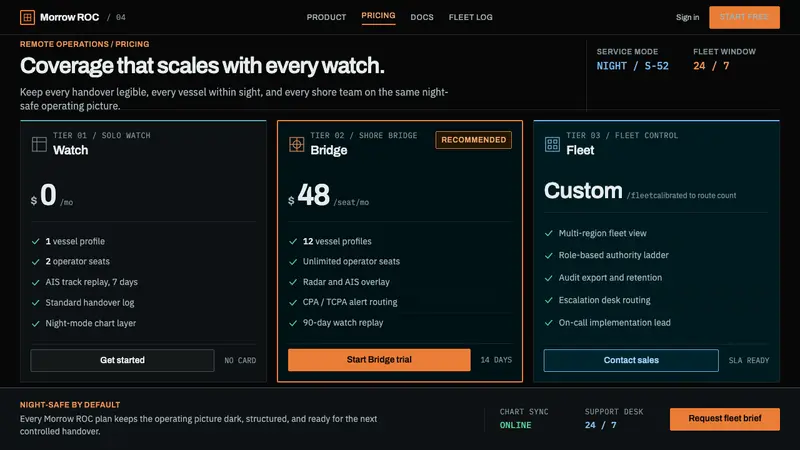
Task: Click checkmark beside 'CPA / TCPA alert routing'
Action: (293, 303)
